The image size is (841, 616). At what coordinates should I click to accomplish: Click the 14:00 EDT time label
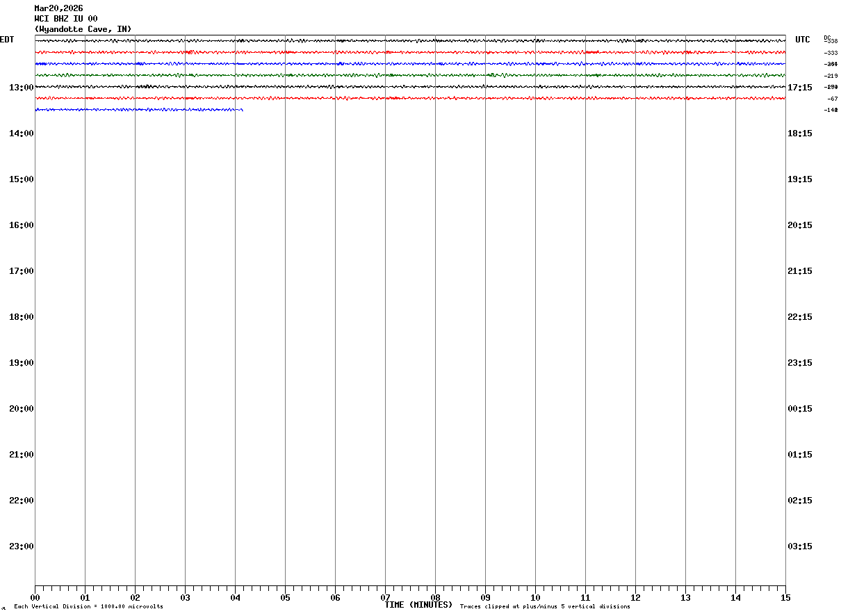(22, 133)
